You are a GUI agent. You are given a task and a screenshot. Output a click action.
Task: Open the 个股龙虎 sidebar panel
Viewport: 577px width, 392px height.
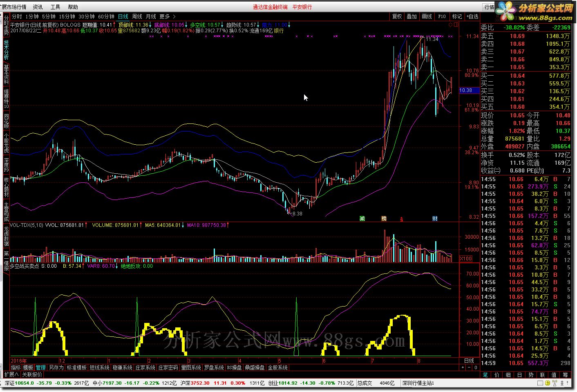6,143
